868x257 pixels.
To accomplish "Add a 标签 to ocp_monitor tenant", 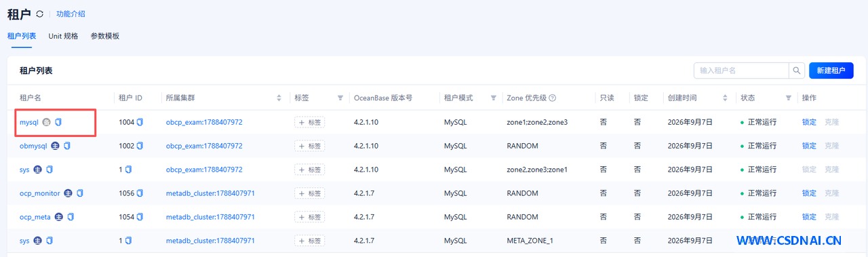I will point(309,193).
